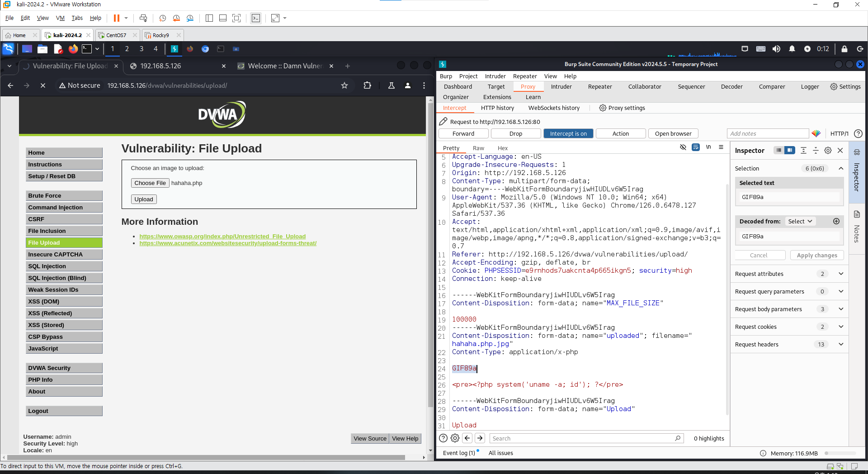Expand all Inspector sections icon
Viewport: 868px width, 474px height.
click(803, 151)
